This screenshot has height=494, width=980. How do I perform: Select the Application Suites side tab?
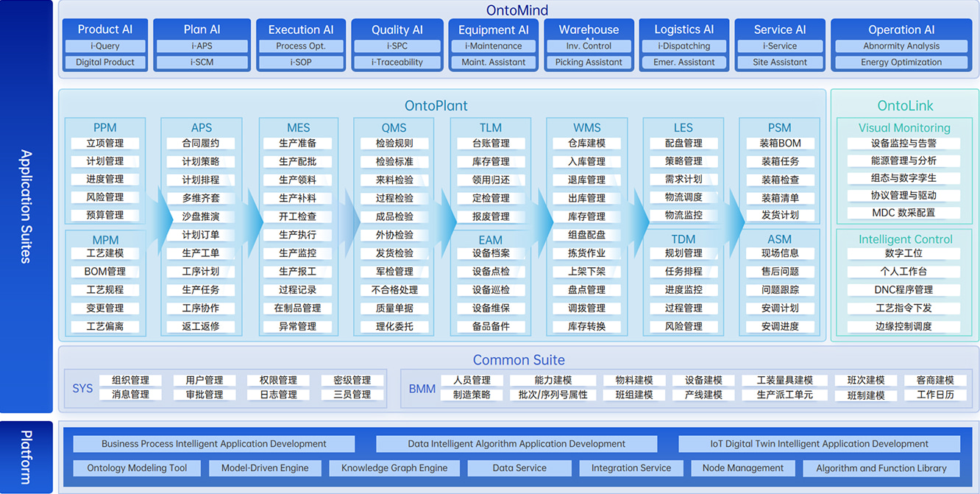[x=26, y=206]
